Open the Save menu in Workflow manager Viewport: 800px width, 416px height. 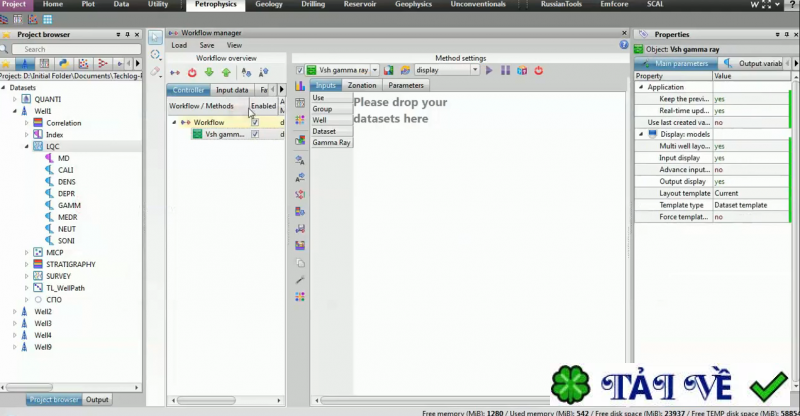point(207,45)
